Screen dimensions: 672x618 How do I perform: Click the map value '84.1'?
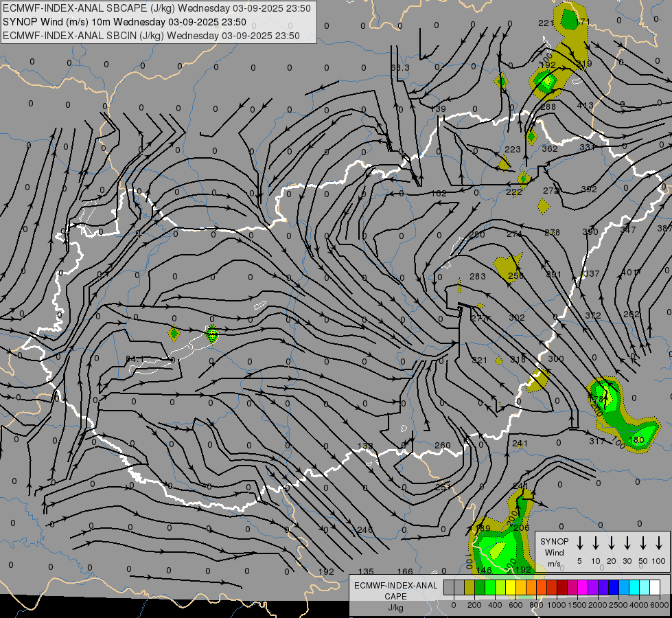click(x=135, y=358)
